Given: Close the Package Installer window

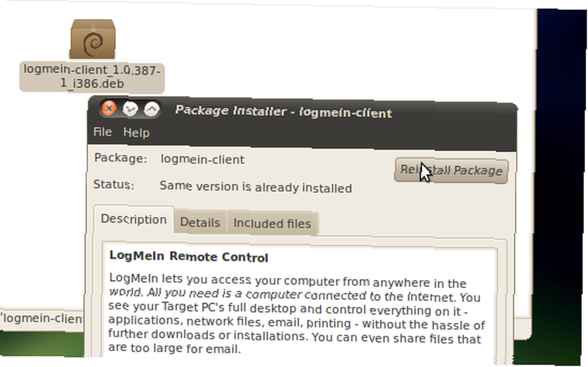Looking at the screenshot, I should click(x=109, y=109).
